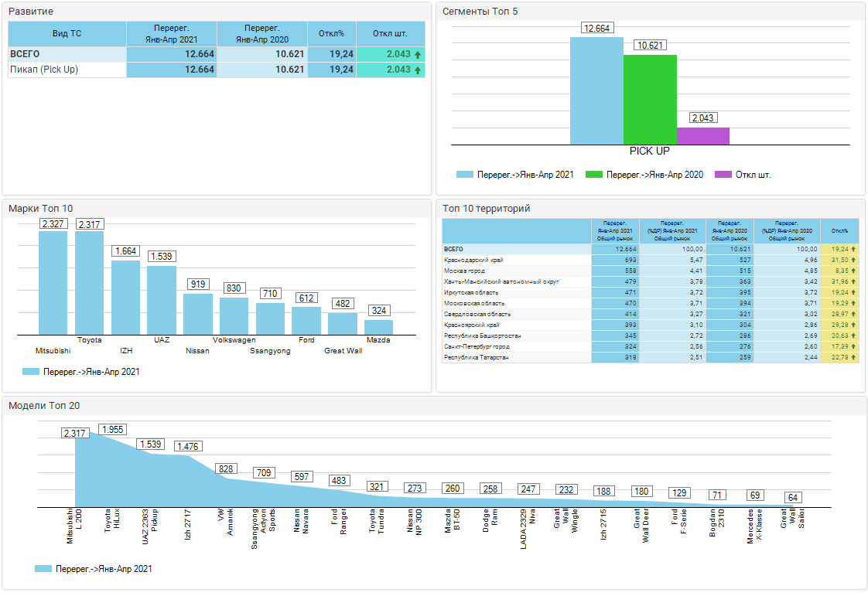Viewport: 868px width, 613px height.
Task: Click the green Янв-Апр 2020 legend swatch
Action: click(594, 175)
